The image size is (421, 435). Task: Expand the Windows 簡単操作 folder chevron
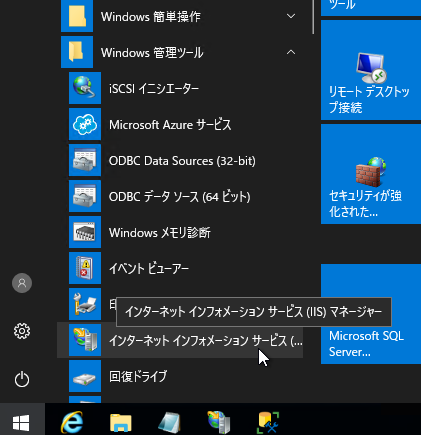[291, 16]
